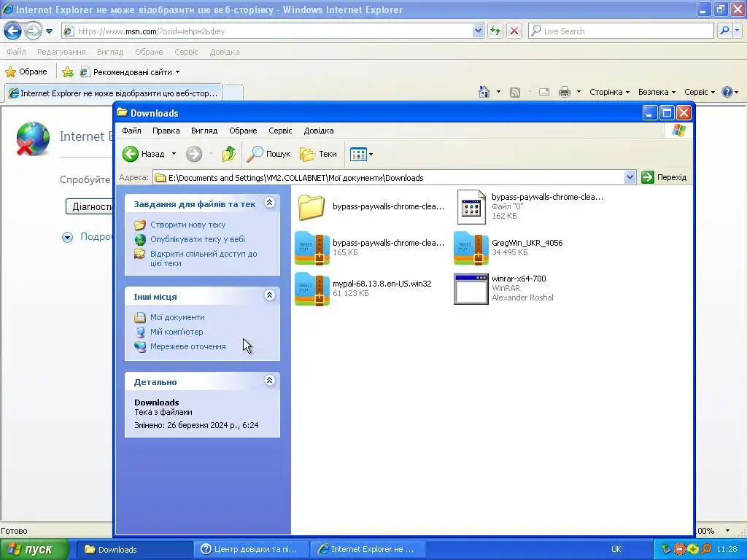The width and height of the screenshot is (747, 560).
Task: Click the Пуск (Start) button
Action: tap(35, 550)
